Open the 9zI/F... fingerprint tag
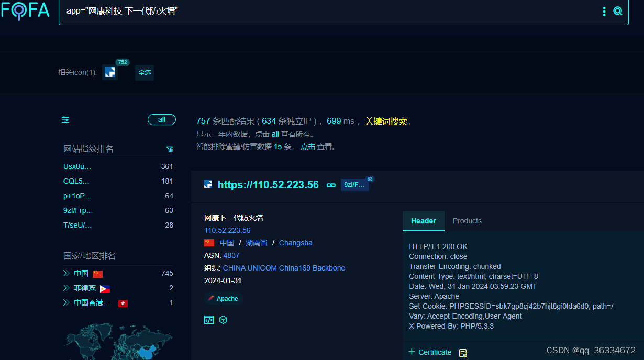Image resolution: width=644 pixels, height=360 pixels. click(x=355, y=185)
